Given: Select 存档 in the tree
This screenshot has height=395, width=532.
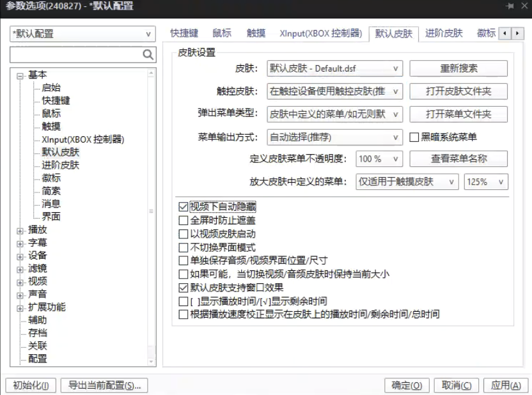Looking at the screenshot, I should (37, 333).
